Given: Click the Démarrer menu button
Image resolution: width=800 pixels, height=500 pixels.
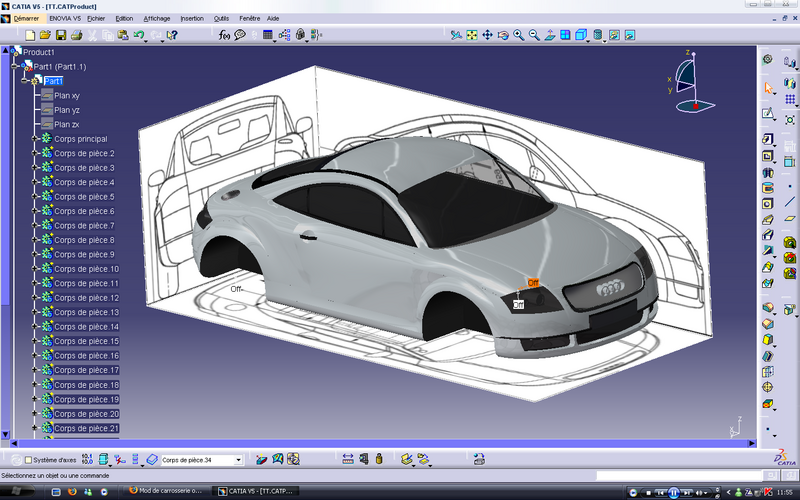Looking at the screenshot, I should tap(26, 18).
